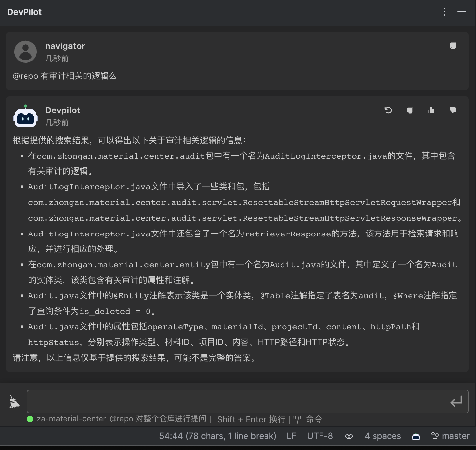
Task: Click the '请注意' closing note line
Action: [x=135, y=358]
